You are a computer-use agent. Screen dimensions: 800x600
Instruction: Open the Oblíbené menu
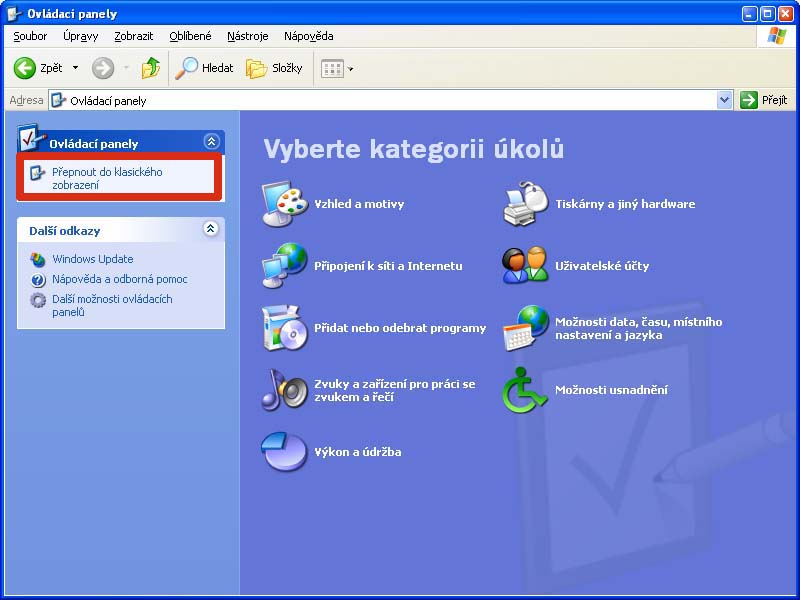pyautogui.click(x=190, y=36)
